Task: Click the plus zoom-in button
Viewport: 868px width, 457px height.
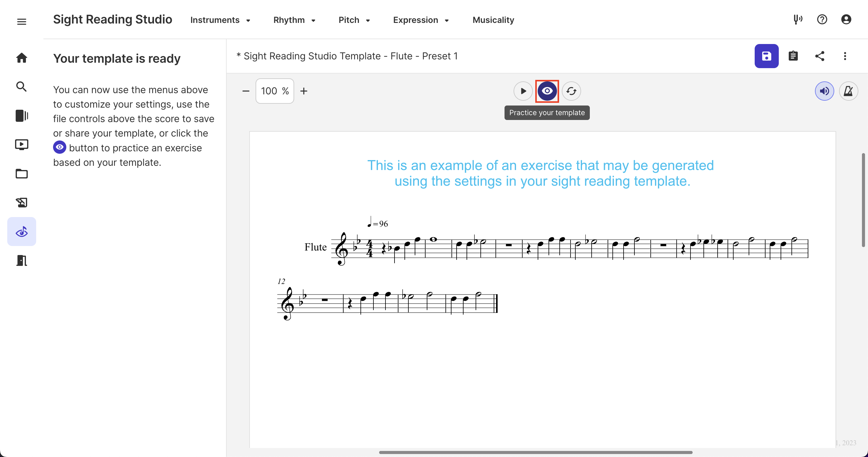Action: point(303,91)
